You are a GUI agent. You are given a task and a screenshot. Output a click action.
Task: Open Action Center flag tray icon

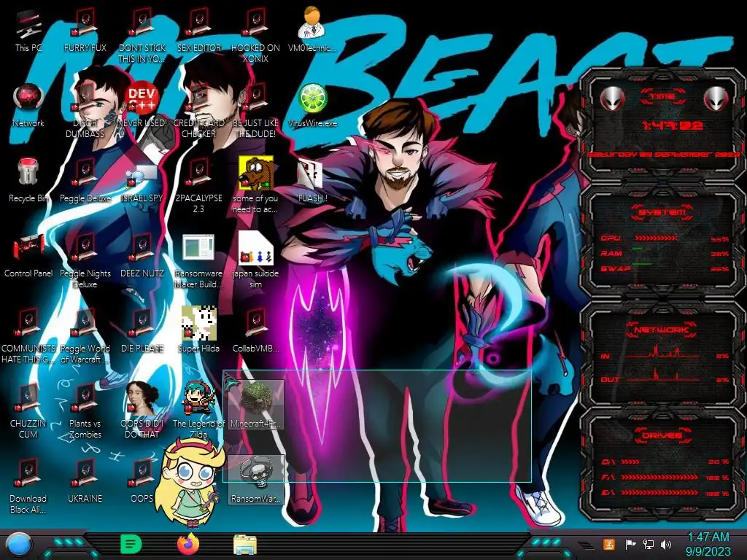(x=630, y=544)
